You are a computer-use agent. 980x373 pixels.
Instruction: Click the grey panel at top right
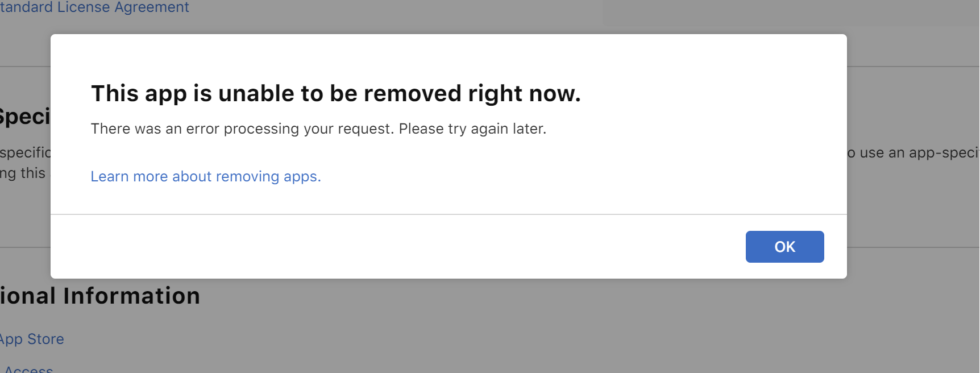coord(790,13)
